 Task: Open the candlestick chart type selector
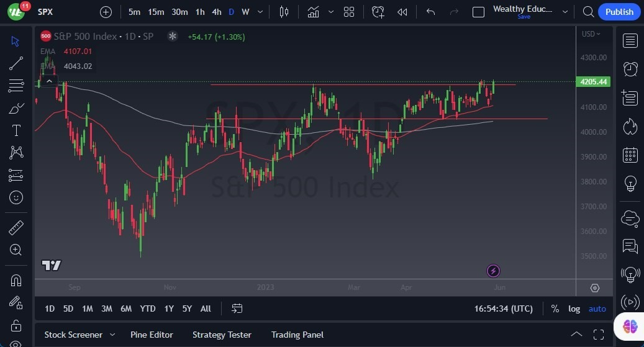[284, 12]
